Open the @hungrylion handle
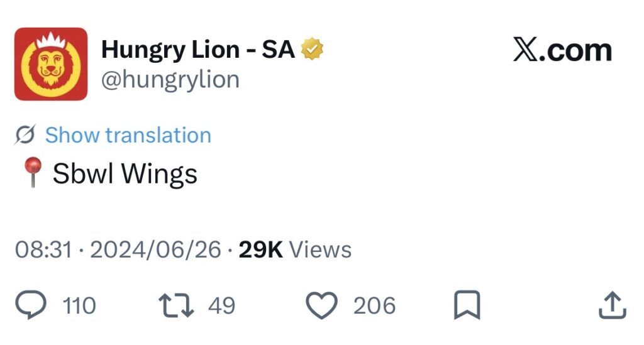The height and width of the screenshot is (345, 644). (170, 80)
